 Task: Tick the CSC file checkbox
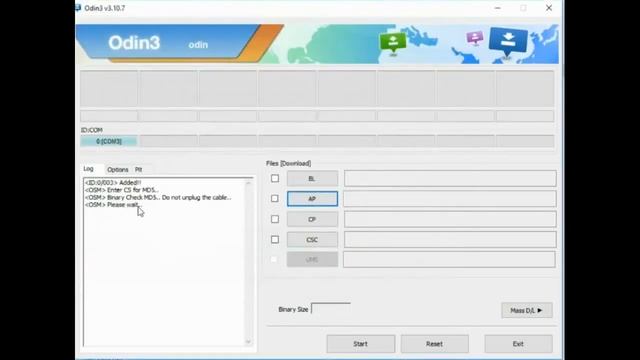click(x=275, y=240)
